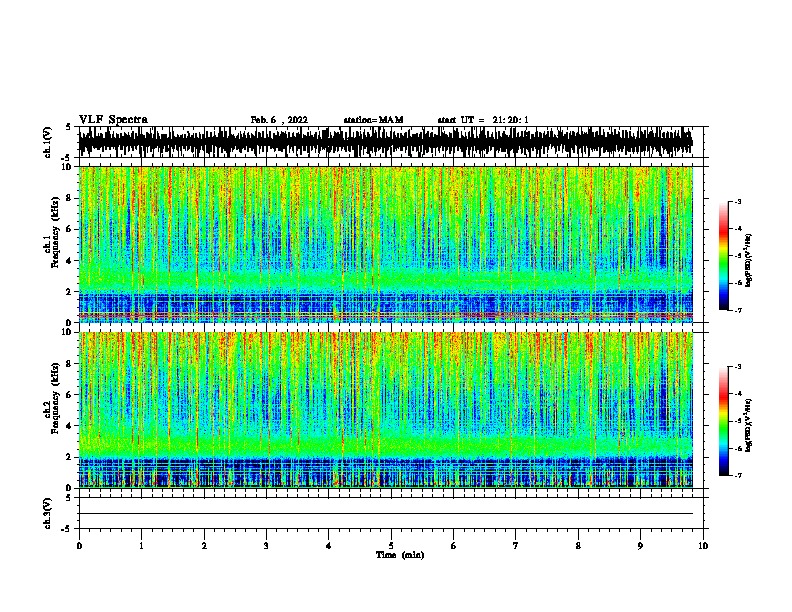Click the 'start UT = 21:20: 1' text
The image size is (792, 612).
483,120
